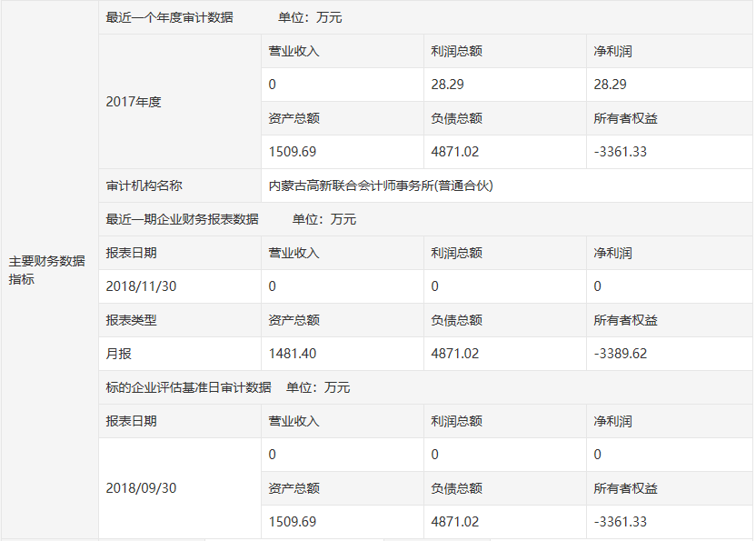Click the 最近一期企业财务报表数据 header
Viewport: 756px width, 541px height.
coord(183,220)
